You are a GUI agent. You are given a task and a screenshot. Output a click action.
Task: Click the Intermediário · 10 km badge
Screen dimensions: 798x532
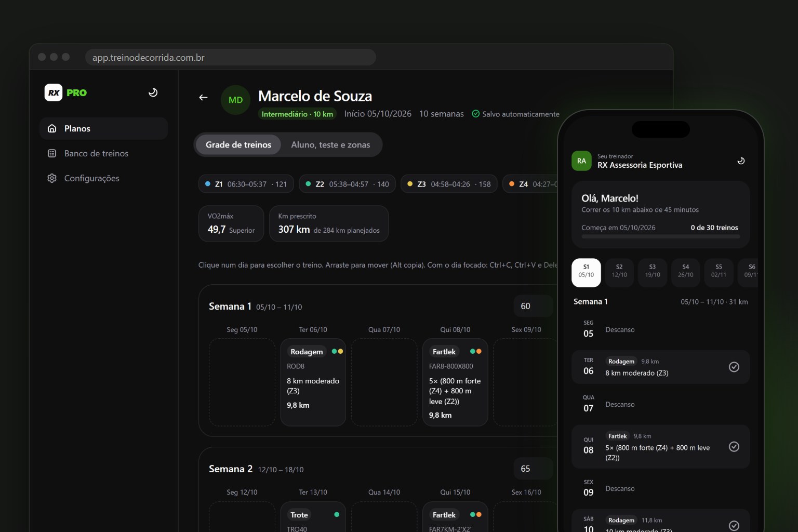(x=297, y=114)
